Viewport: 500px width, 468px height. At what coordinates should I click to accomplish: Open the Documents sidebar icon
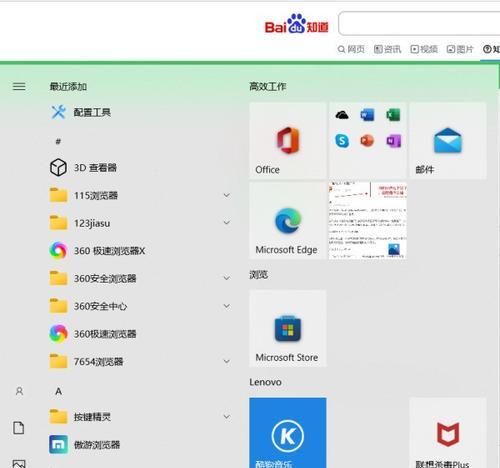click(x=19, y=428)
